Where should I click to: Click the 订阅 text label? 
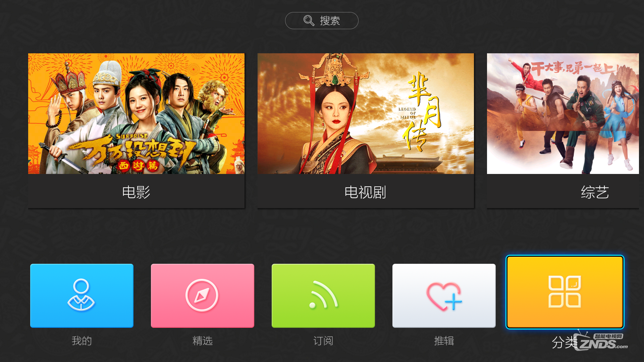click(323, 341)
